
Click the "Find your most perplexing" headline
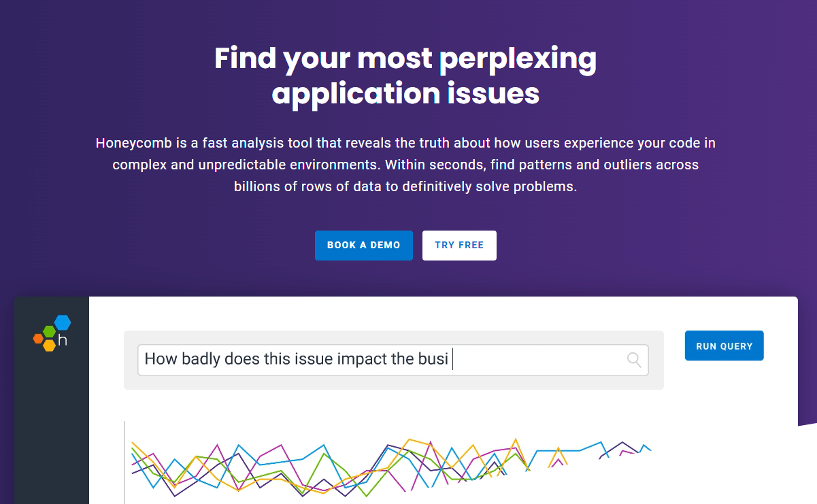coord(405,58)
